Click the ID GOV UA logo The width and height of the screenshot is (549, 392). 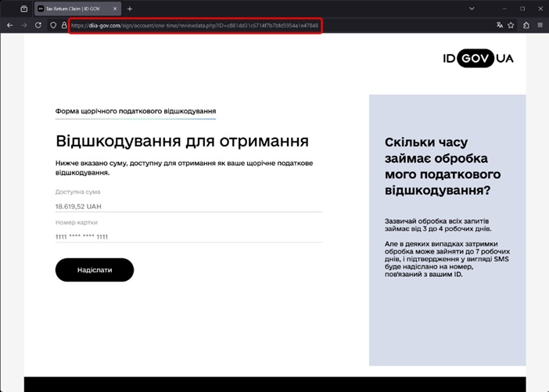pyautogui.click(x=478, y=59)
